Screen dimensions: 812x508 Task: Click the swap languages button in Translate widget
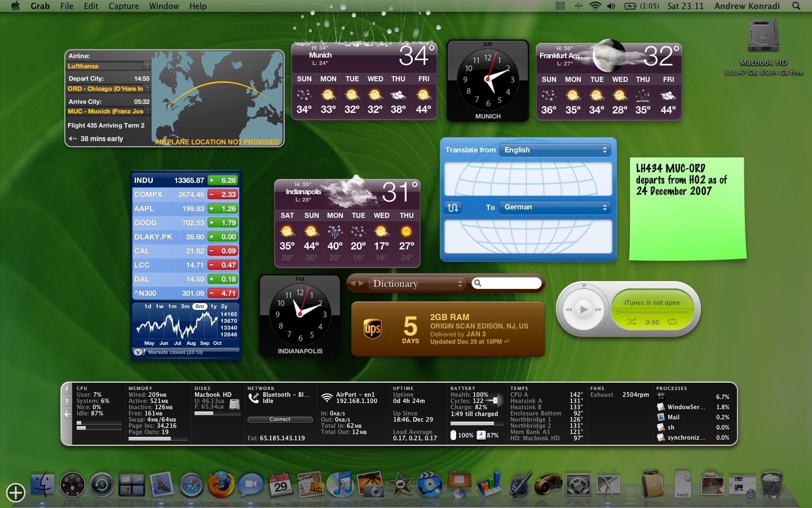coord(453,207)
